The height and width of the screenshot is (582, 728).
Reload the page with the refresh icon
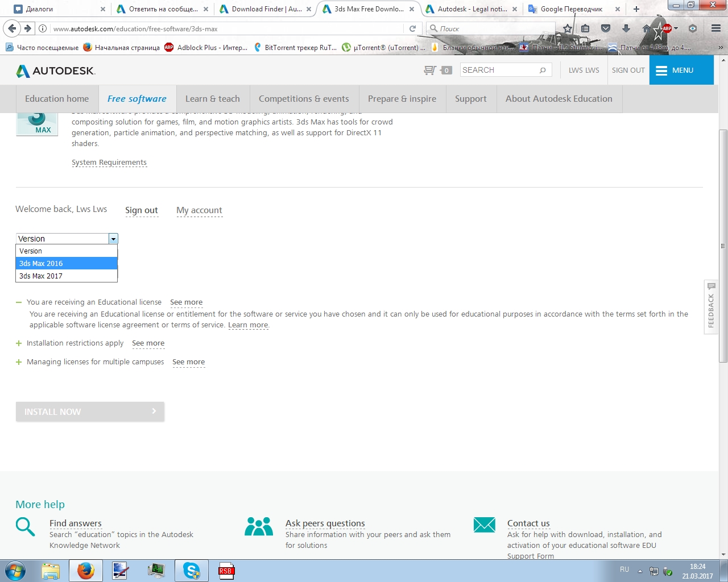tap(413, 28)
